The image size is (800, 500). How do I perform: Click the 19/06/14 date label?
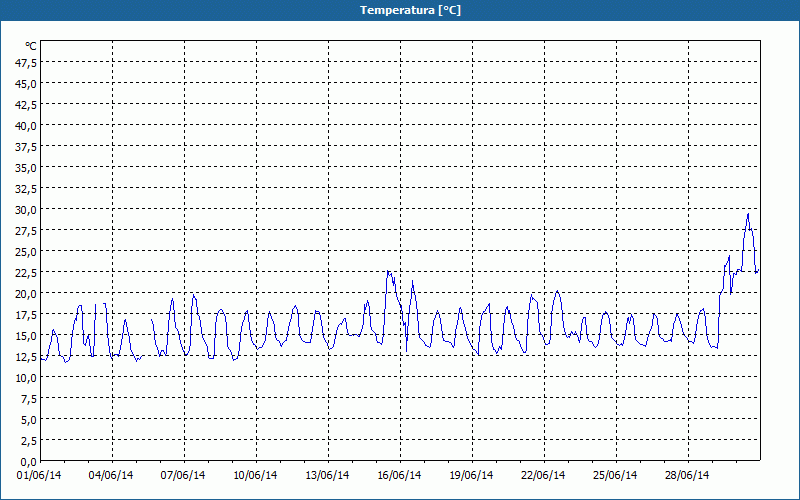point(471,475)
